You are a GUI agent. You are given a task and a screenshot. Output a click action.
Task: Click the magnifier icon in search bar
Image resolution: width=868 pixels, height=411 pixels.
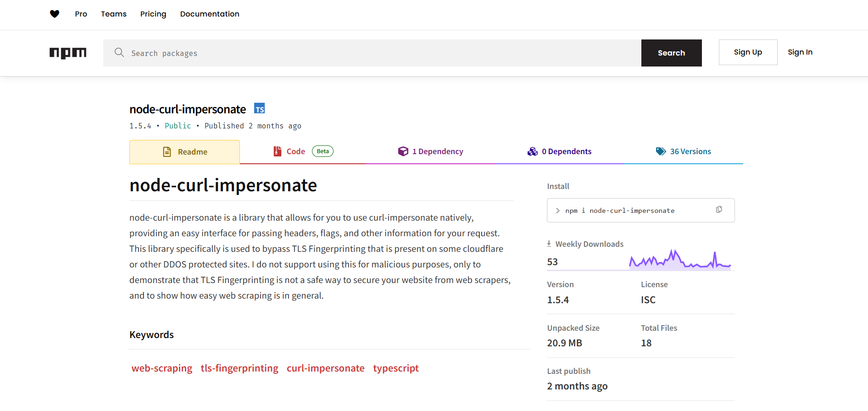(x=119, y=53)
